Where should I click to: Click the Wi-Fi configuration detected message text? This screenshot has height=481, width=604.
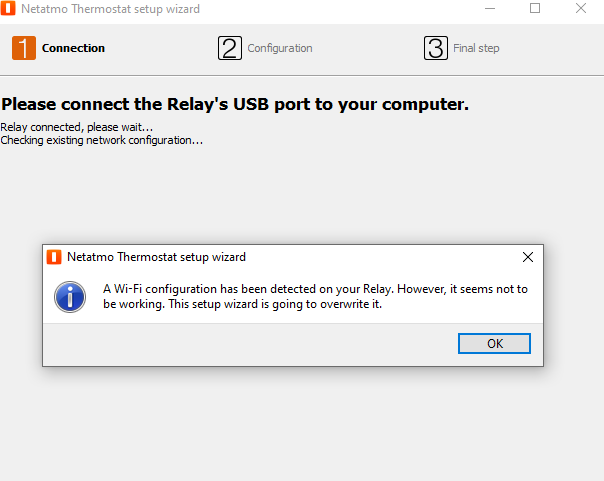pos(315,296)
